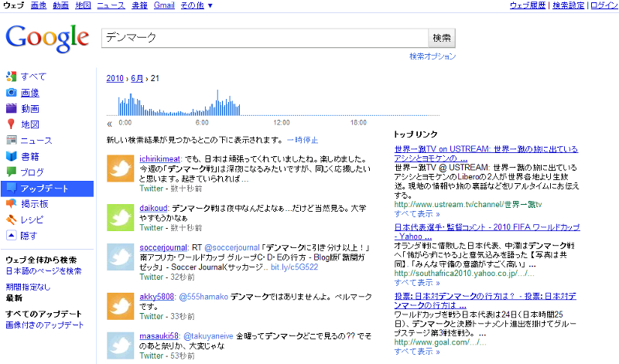The height and width of the screenshot is (364, 619).
Task: Open the bit.ly/c5G522 link
Action: coord(295,267)
